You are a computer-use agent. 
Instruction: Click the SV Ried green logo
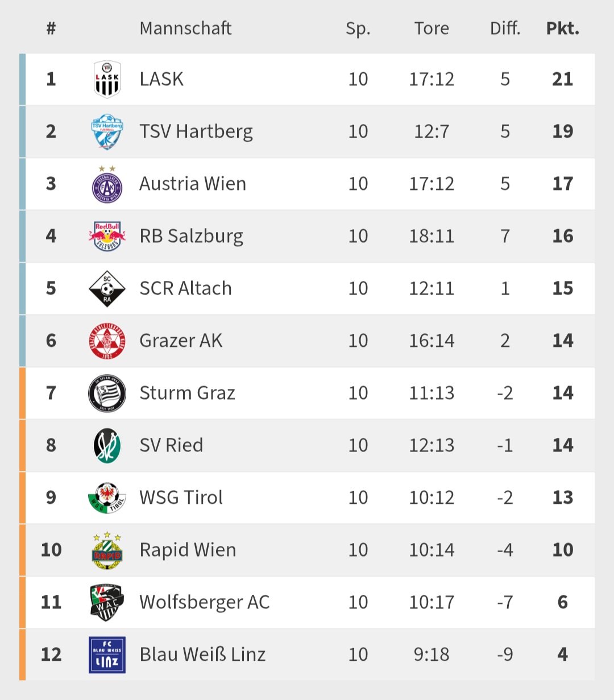(x=107, y=445)
